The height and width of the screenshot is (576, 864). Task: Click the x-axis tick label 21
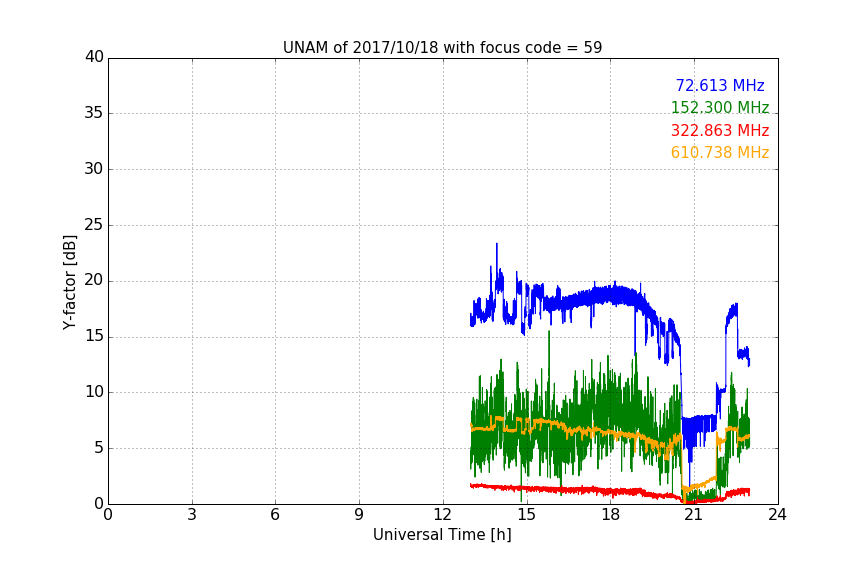pyautogui.click(x=694, y=515)
